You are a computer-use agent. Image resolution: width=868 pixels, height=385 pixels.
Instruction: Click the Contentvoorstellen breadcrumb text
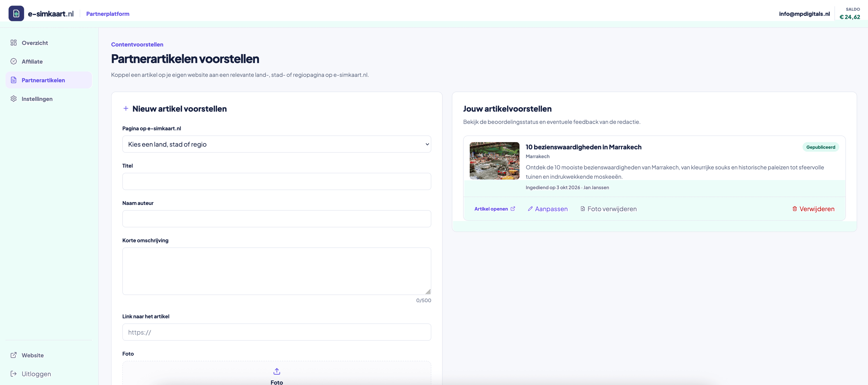point(137,45)
